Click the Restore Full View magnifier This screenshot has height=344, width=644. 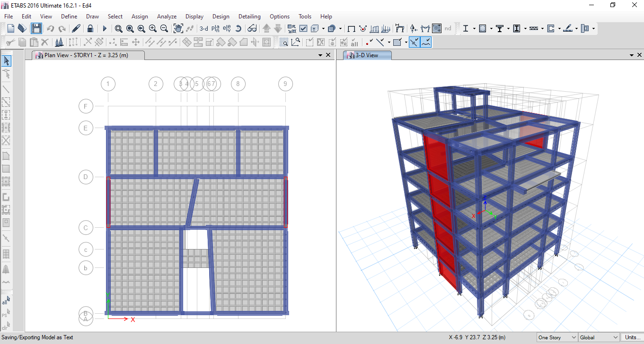pos(130,28)
